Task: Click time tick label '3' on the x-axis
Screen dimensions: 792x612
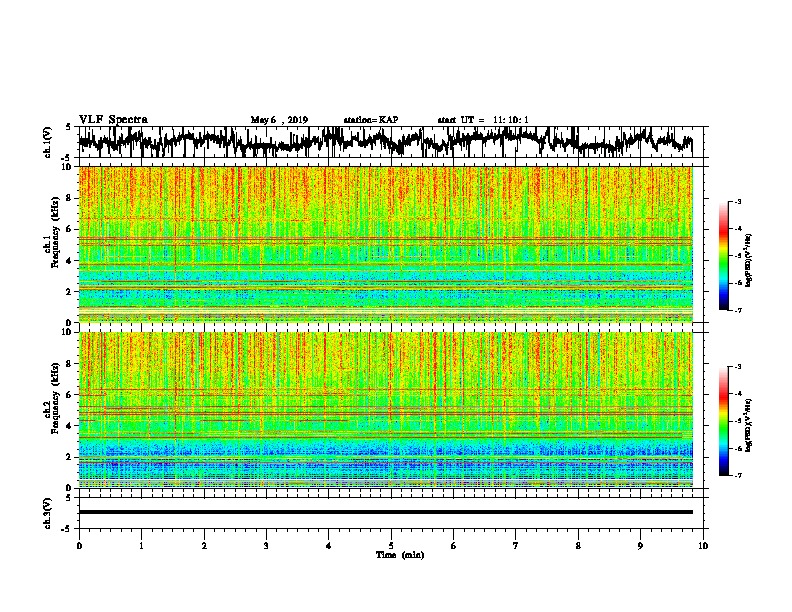Action: click(266, 546)
